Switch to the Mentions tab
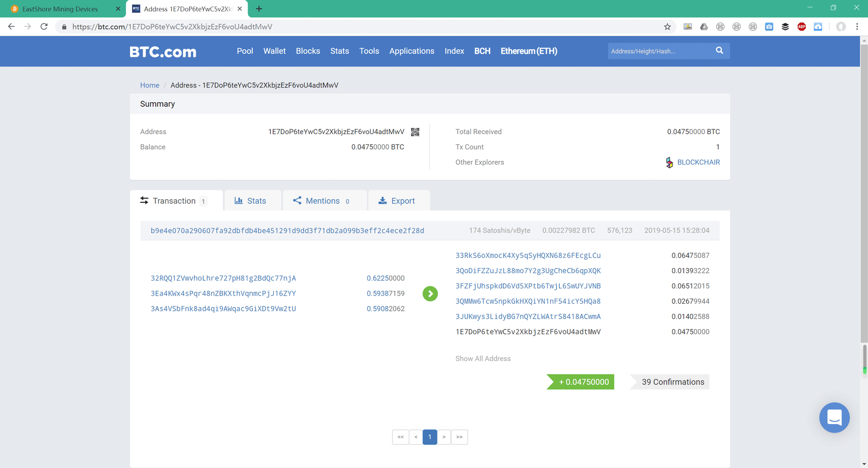Image resolution: width=868 pixels, height=468 pixels. tap(324, 201)
